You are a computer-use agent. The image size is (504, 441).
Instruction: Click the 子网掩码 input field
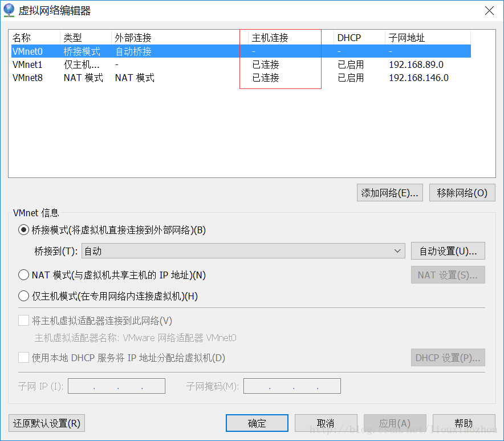(292, 386)
